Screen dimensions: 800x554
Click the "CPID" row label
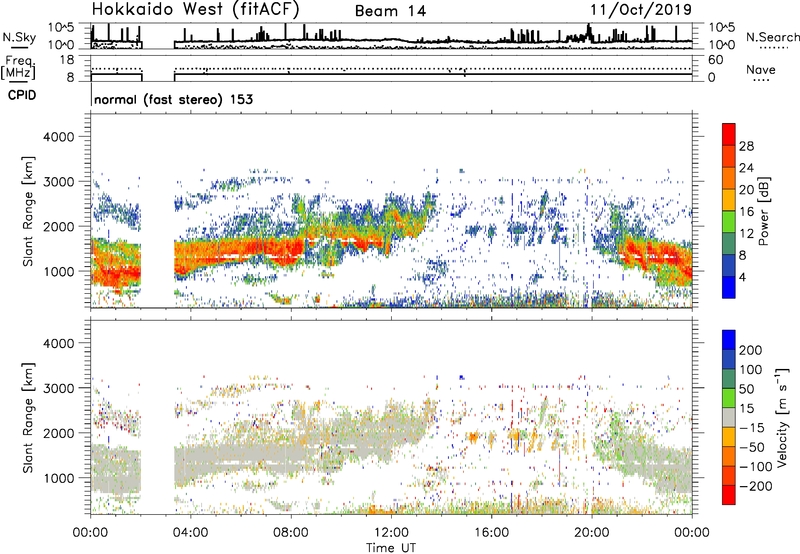[x=22, y=95]
